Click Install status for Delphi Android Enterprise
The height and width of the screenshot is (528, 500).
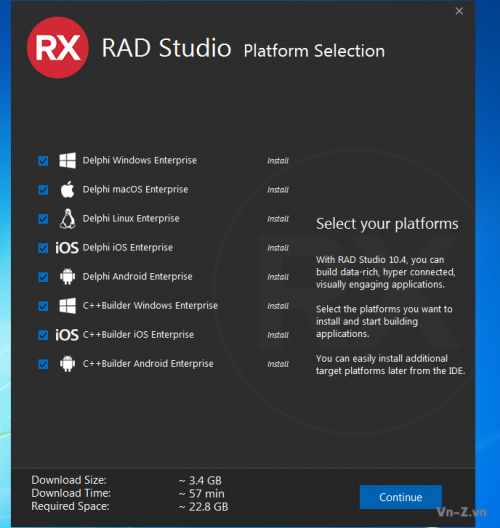tap(278, 277)
